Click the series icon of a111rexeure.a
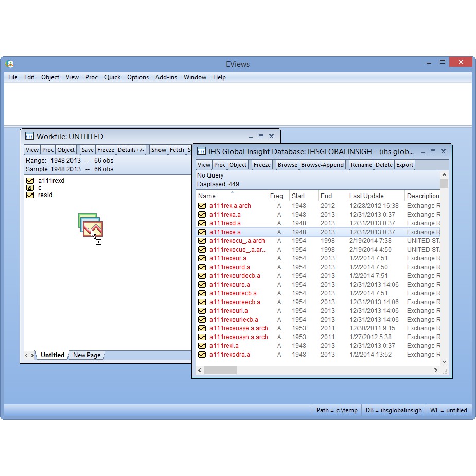This screenshot has width=476, height=476. (x=202, y=285)
